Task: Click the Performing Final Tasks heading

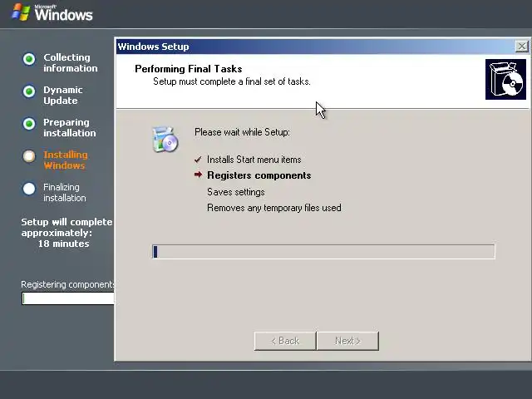Action: [x=189, y=69]
